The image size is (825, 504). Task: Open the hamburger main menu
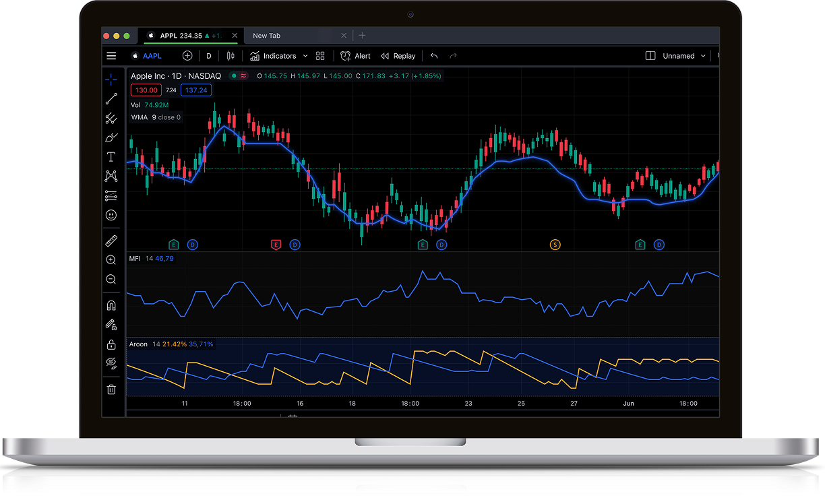(111, 56)
